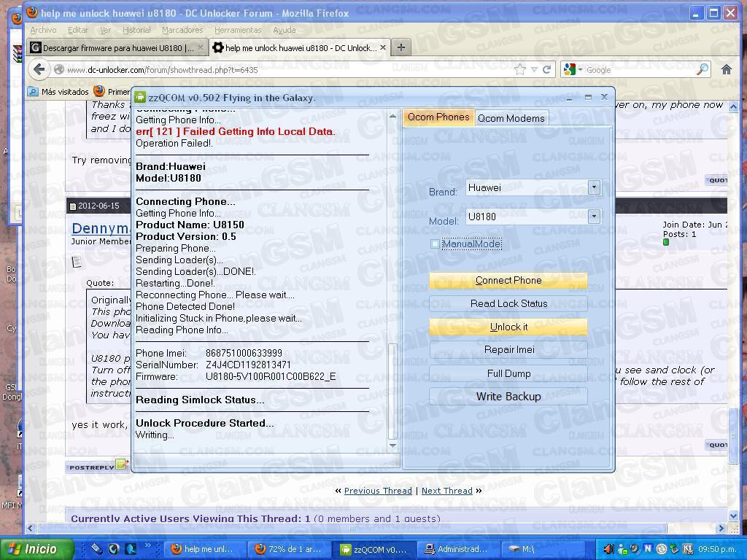Click the volume speaker tray icon
Image resolution: width=747 pixels, height=560 pixels.
pyautogui.click(x=609, y=549)
